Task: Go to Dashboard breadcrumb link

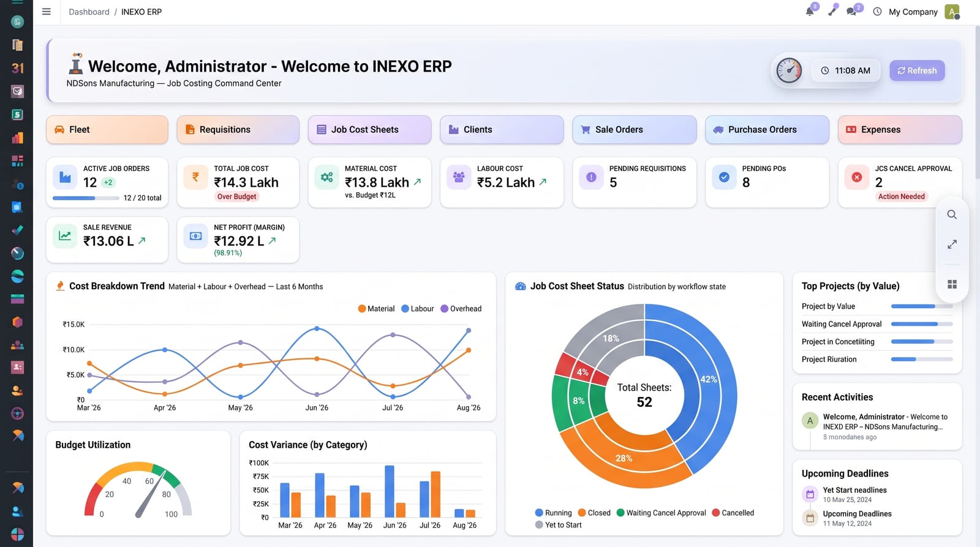Action: tap(89, 12)
